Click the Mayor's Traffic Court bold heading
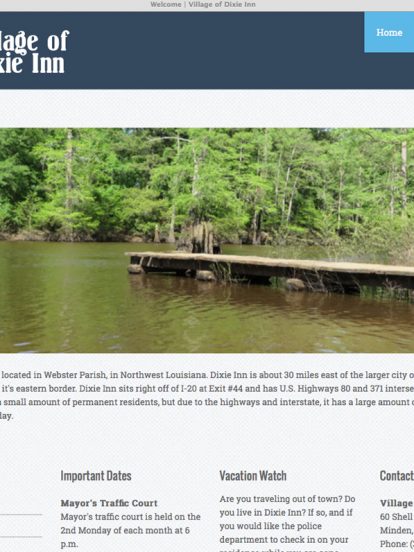The image size is (414, 552). [x=109, y=503]
